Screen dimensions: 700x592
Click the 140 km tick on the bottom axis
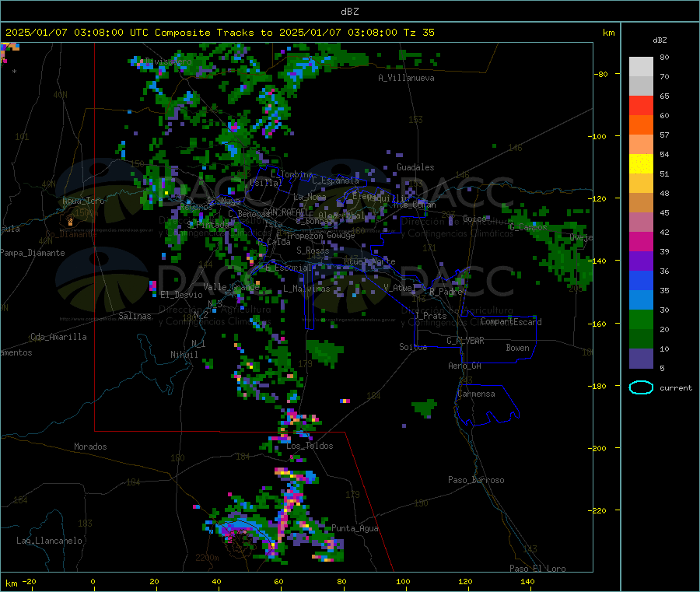(x=527, y=582)
